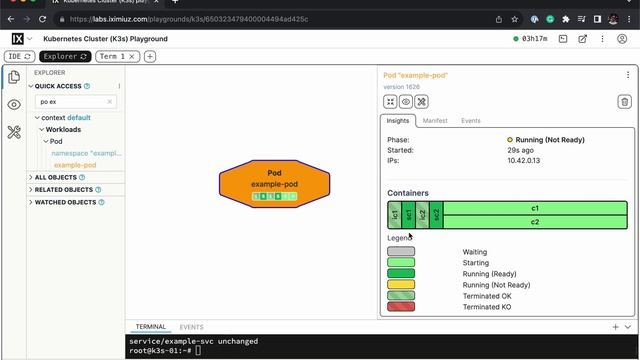Select the bottom TERMINAL tab

pyautogui.click(x=151, y=327)
